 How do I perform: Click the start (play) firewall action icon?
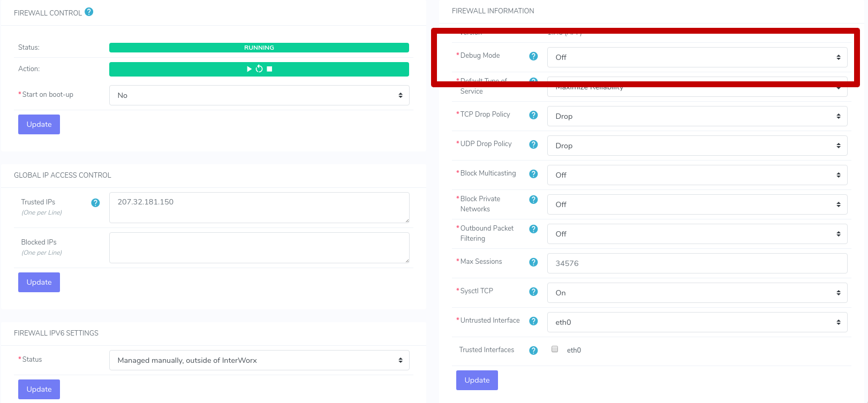click(249, 69)
